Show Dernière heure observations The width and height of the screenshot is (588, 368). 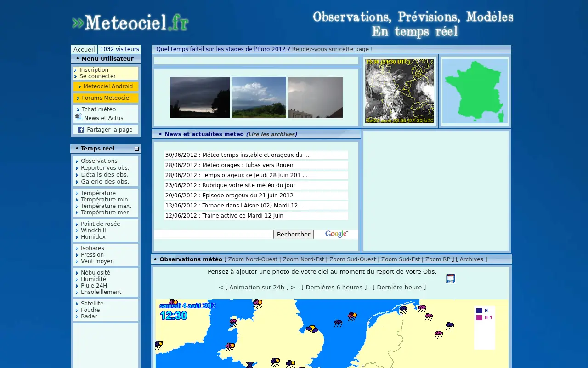[399, 287]
